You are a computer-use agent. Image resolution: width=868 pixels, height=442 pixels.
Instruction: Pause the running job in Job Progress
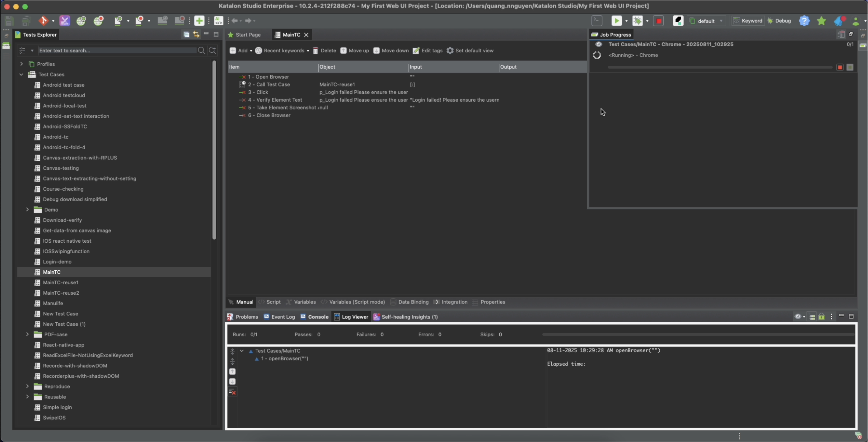(x=850, y=68)
